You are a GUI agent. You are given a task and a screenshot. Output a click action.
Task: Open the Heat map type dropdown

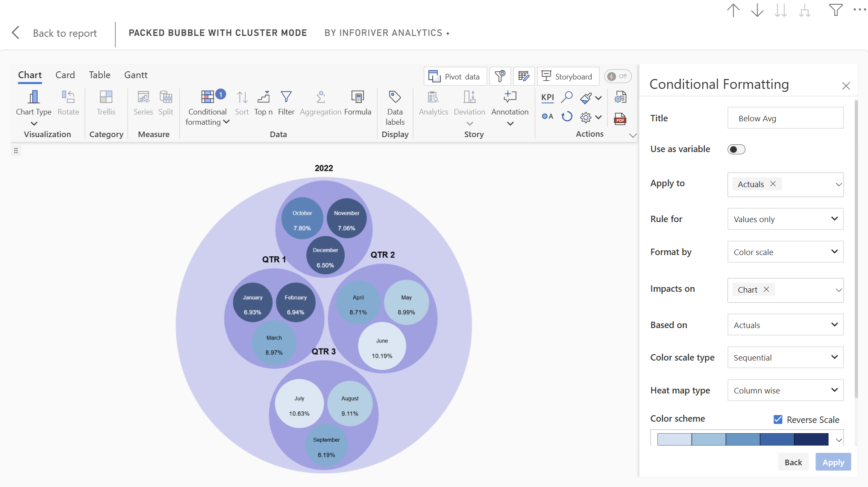785,390
